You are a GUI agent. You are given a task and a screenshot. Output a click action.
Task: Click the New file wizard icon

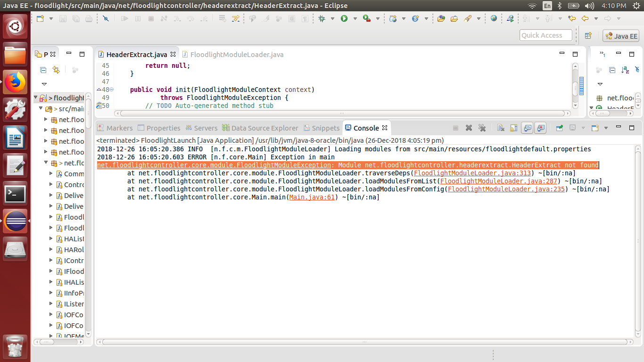click(40, 18)
